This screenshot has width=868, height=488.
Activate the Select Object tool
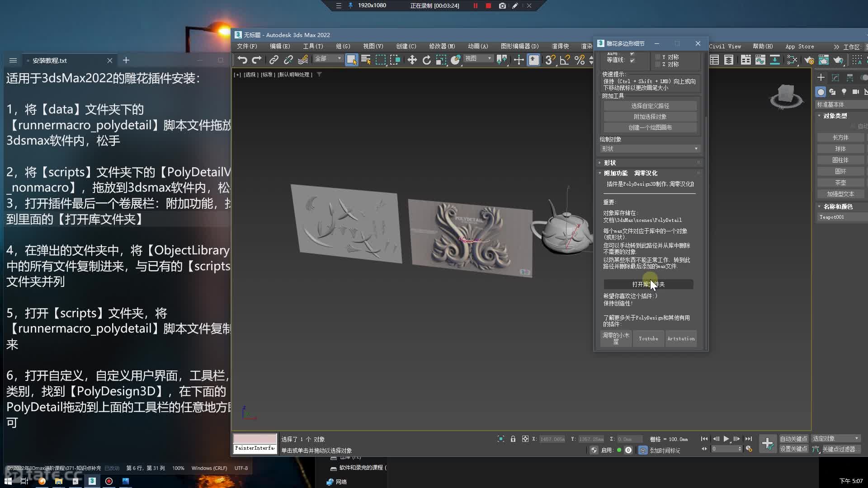(x=351, y=60)
